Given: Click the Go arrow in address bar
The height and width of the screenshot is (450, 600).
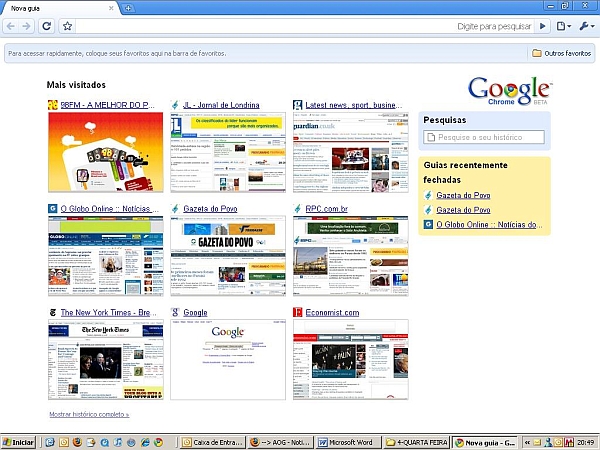Looking at the screenshot, I should click(x=543, y=26).
